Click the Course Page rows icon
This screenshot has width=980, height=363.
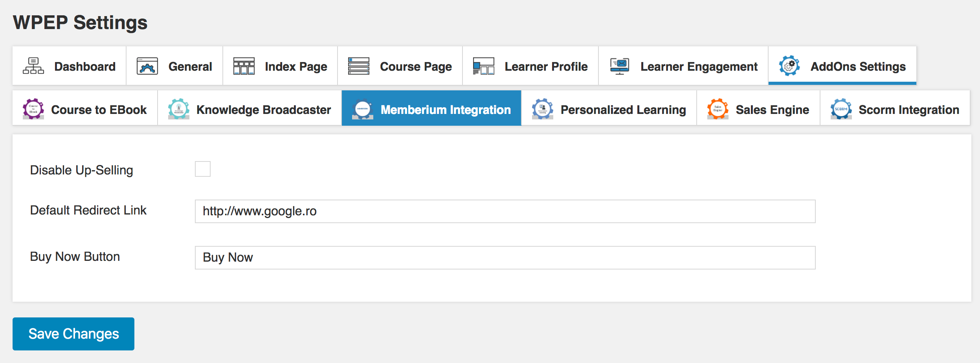[x=358, y=66]
